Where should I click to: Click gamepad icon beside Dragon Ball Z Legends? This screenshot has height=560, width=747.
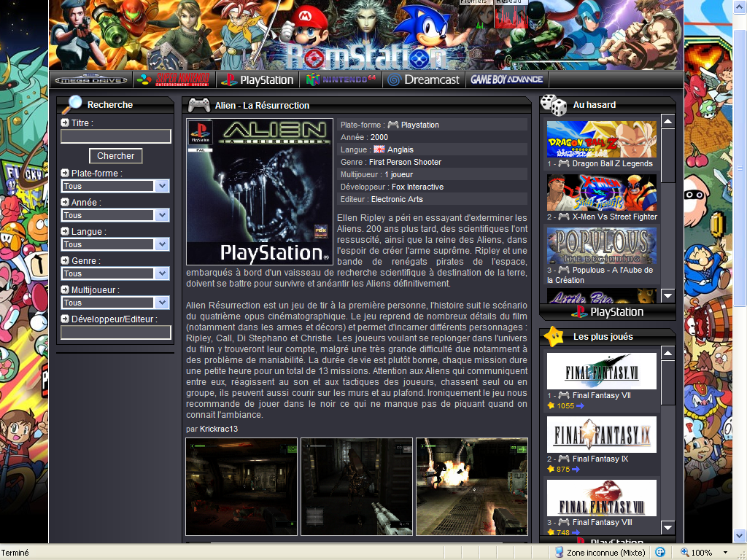pyautogui.click(x=564, y=163)
